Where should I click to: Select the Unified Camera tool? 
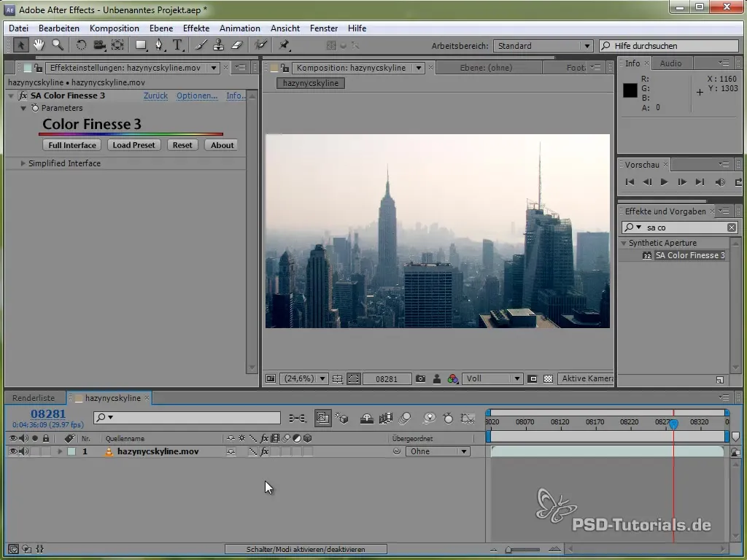99,45
